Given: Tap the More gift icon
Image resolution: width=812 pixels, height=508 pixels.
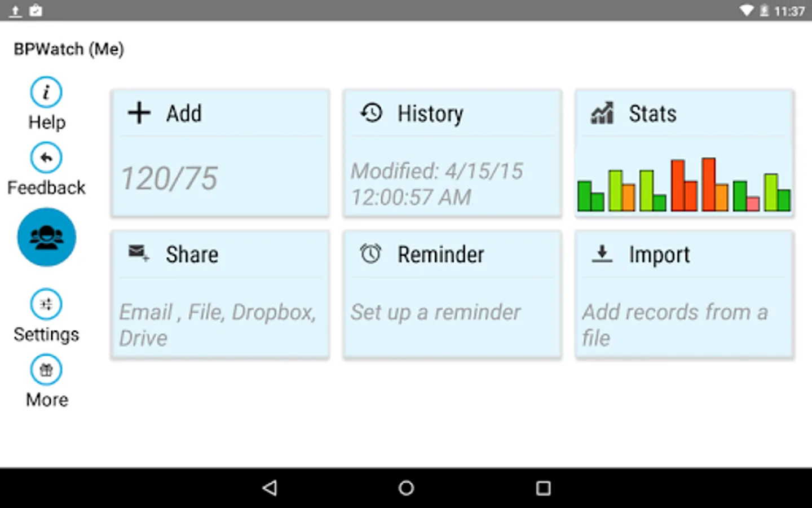Looking at the screenshot, I should tap(46, 370).
